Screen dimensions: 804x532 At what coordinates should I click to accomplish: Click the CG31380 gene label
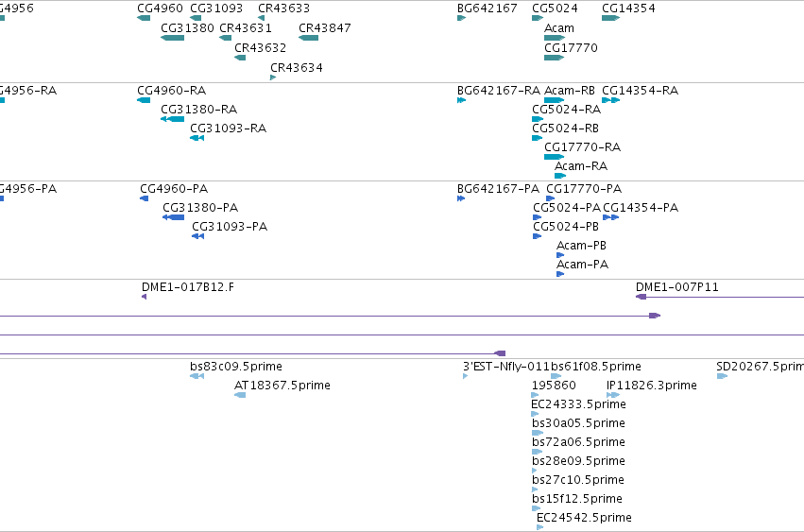187,28
